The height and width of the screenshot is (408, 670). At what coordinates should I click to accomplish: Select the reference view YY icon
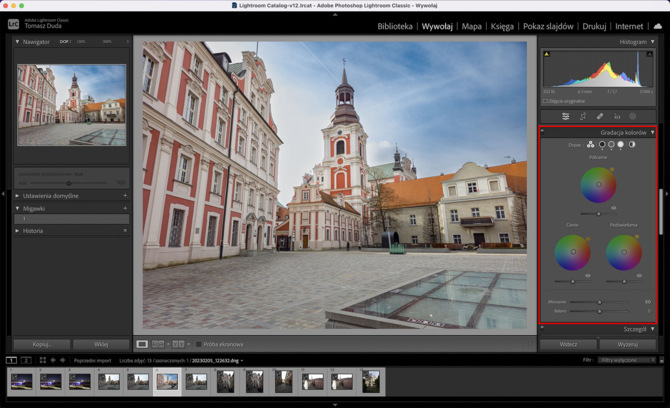[178, 344]
